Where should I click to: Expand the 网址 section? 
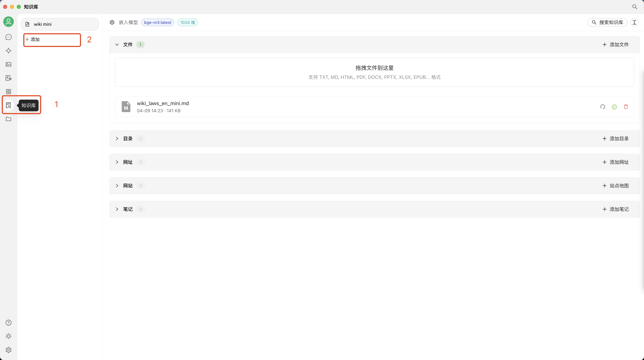(x=117, y=162)
